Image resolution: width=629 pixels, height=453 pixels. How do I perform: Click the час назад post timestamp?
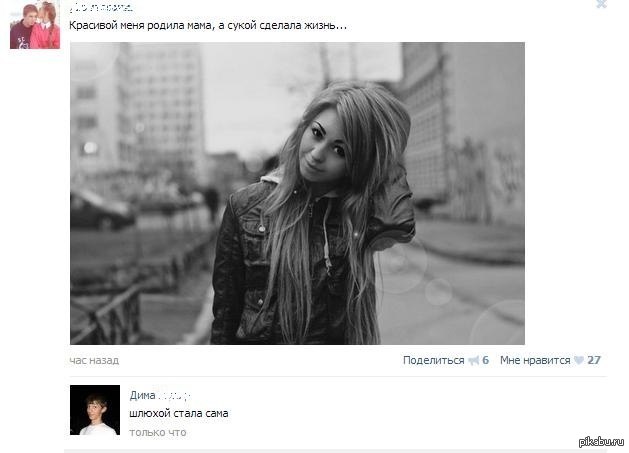point(94,360)
